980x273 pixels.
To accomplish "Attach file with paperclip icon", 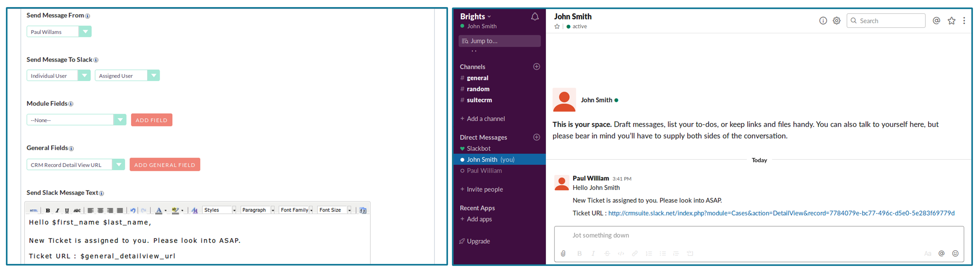I will tap(563, 254).
